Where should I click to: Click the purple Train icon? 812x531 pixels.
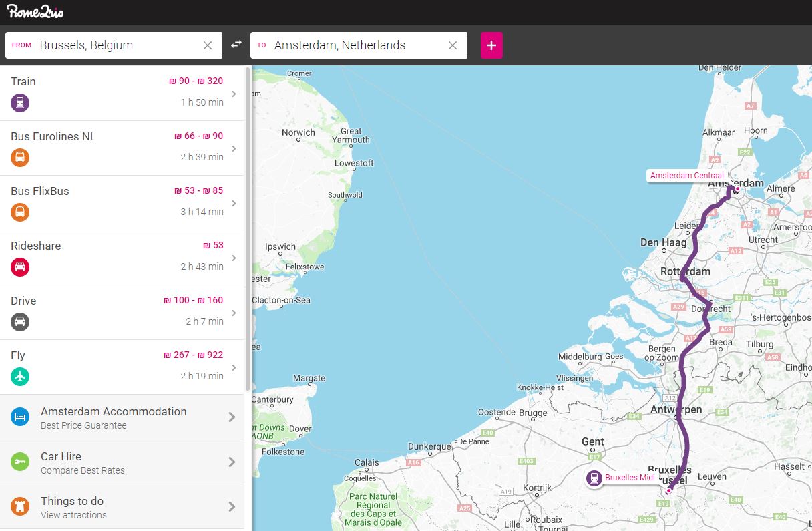pyautogui.click(x=20, y=103)
